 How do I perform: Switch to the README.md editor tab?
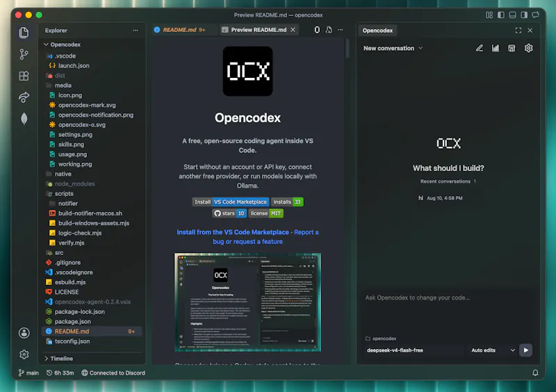coord(180,30)
